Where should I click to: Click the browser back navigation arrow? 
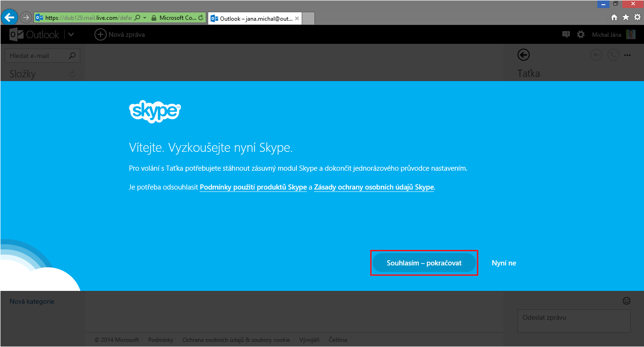[x=9, y=17]
